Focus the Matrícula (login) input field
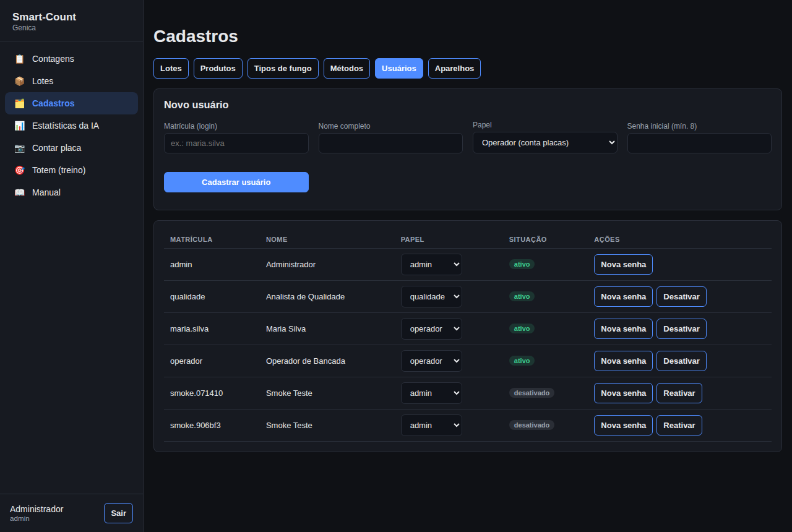Viewport: 792px width, 532px height. [x=236, y=143]
